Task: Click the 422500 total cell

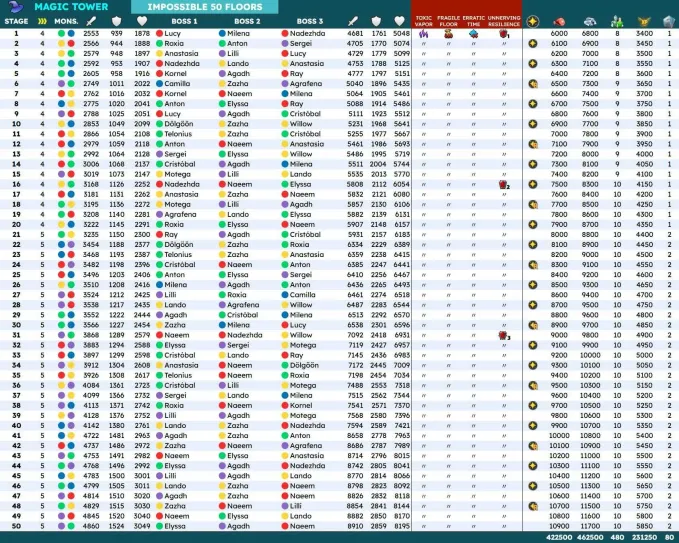Action: tap(558, 536)
